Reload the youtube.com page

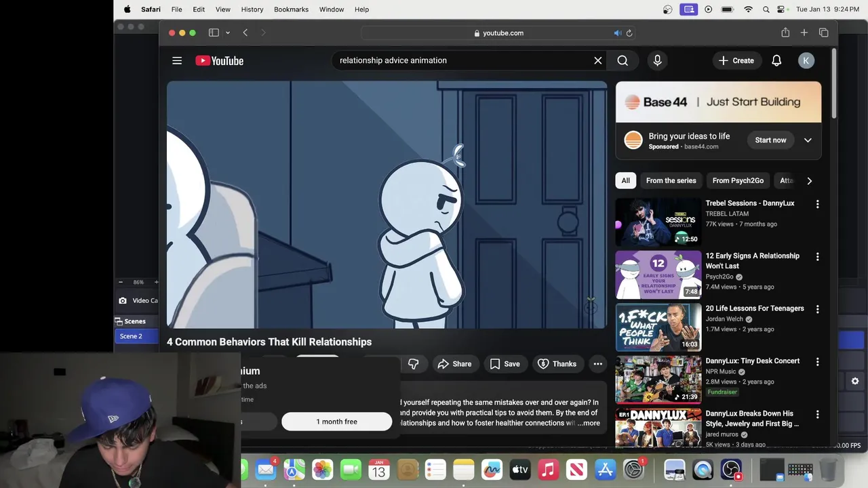click(629, 33)
